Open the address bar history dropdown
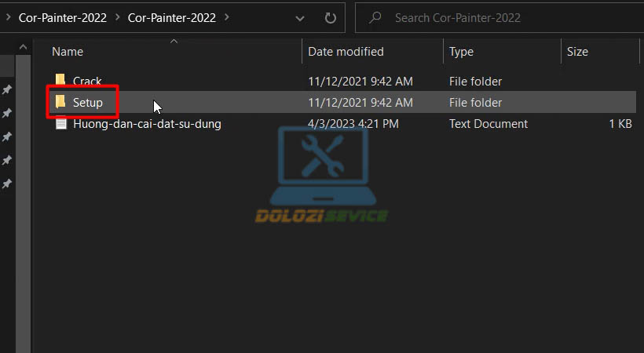 click(301, 17)
